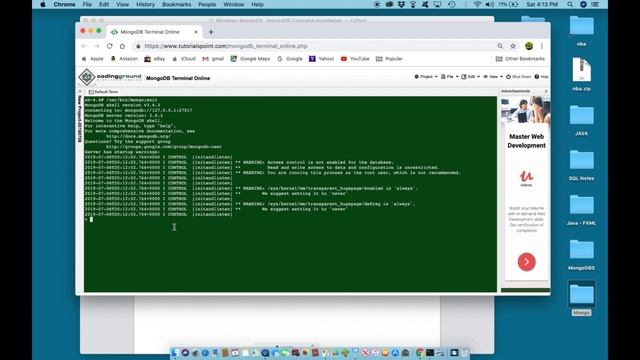Expand the left sidebar arrow
Viewport: 640px width, 360px height.
[x=80, y=92]
